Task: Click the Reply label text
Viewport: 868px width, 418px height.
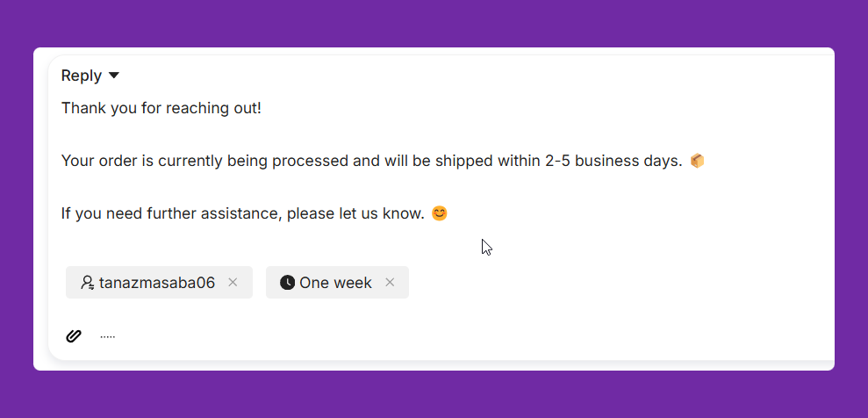Action: tap(81, 76)
